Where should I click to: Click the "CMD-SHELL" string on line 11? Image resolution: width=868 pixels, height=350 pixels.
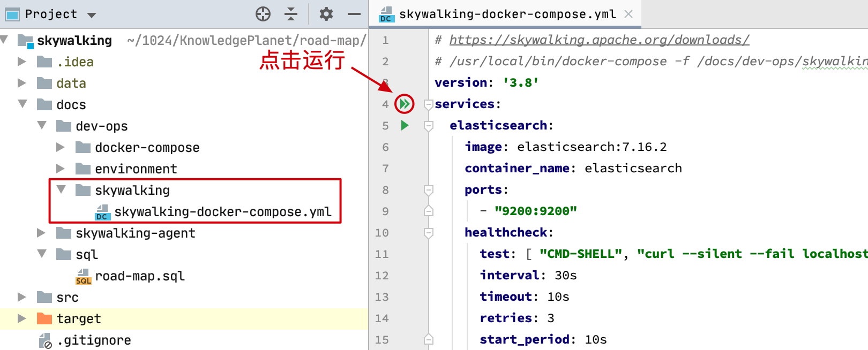tap(581, 254)
